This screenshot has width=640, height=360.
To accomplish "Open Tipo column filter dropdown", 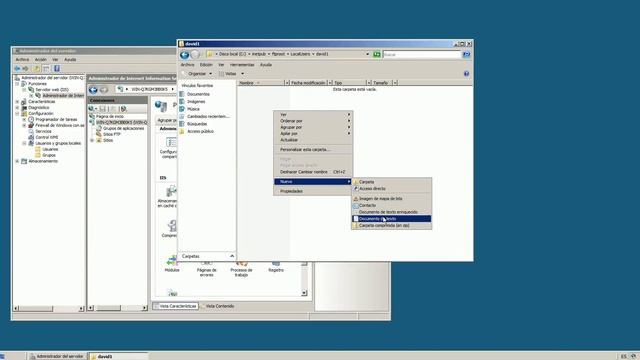I will [369, 83].
